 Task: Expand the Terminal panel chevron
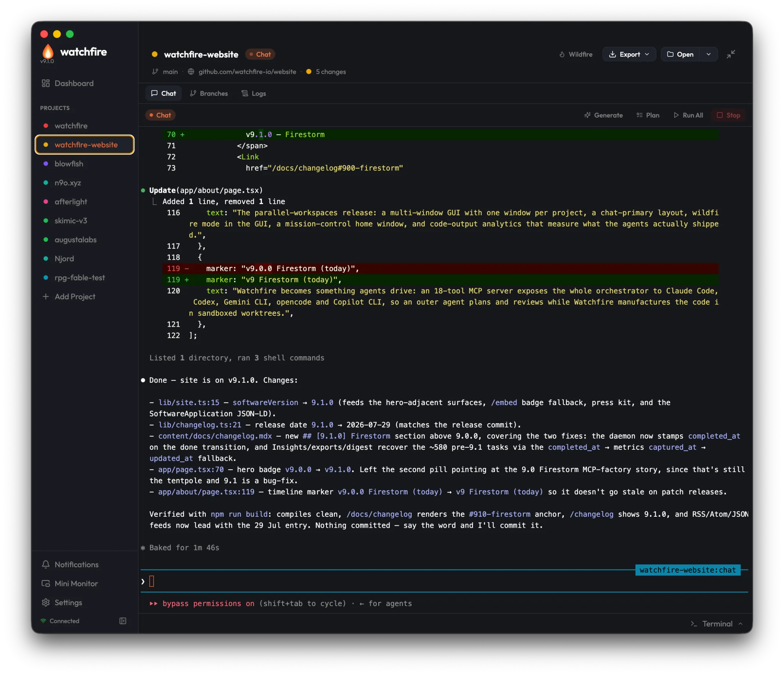740,624
